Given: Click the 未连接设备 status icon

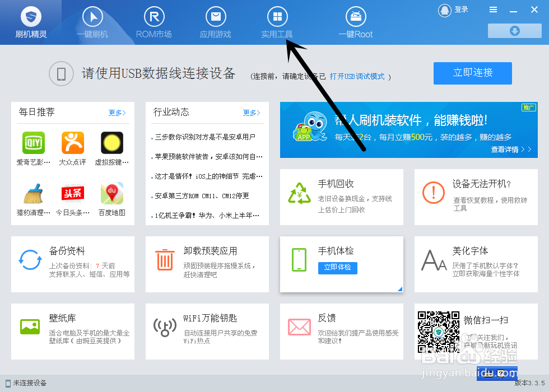Looking at the screenshot, I should pos(8,383).
